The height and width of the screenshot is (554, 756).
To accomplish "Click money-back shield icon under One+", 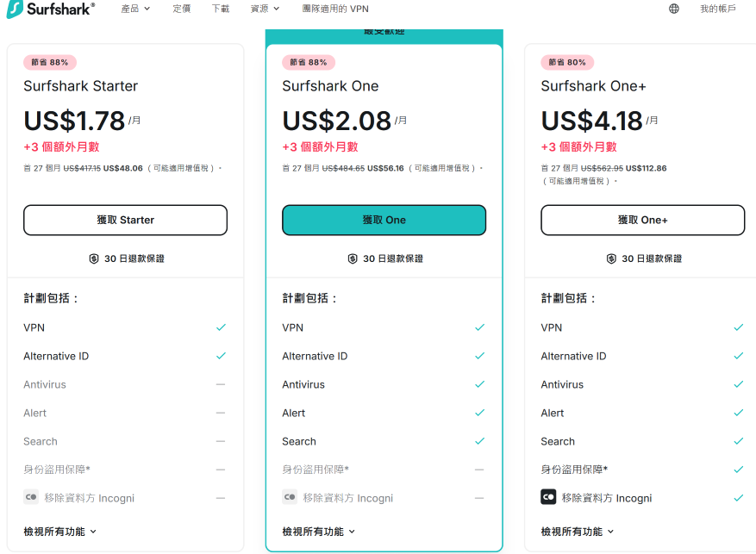I will click(x=611, y=258).
